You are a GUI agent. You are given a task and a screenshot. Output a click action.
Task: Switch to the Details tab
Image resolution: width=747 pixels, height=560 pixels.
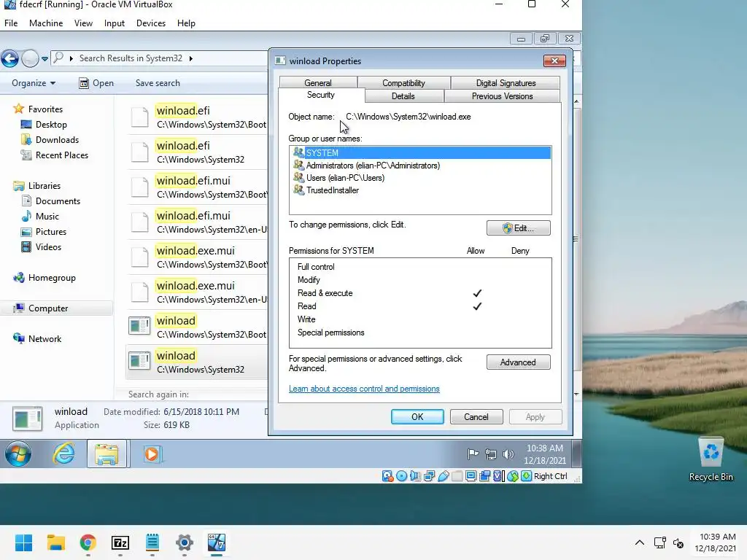point(403,96)
